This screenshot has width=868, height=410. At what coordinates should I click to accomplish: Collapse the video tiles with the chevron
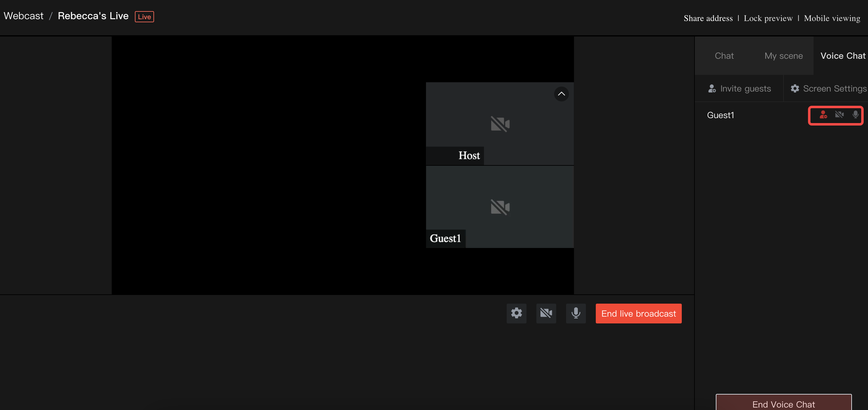pyautogui.click(x=561, y=94)
